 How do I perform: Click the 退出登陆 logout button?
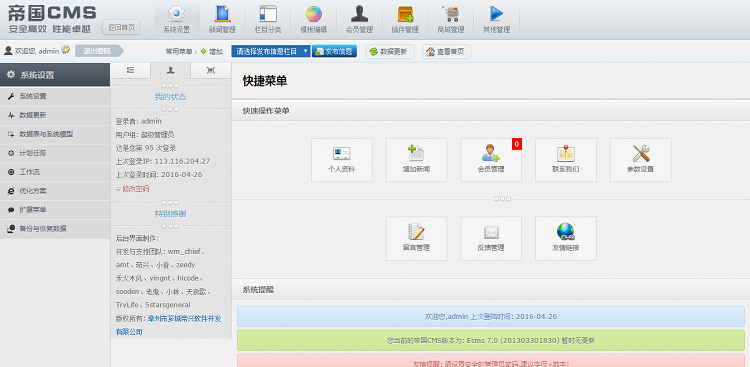click(x=99, y=51)
